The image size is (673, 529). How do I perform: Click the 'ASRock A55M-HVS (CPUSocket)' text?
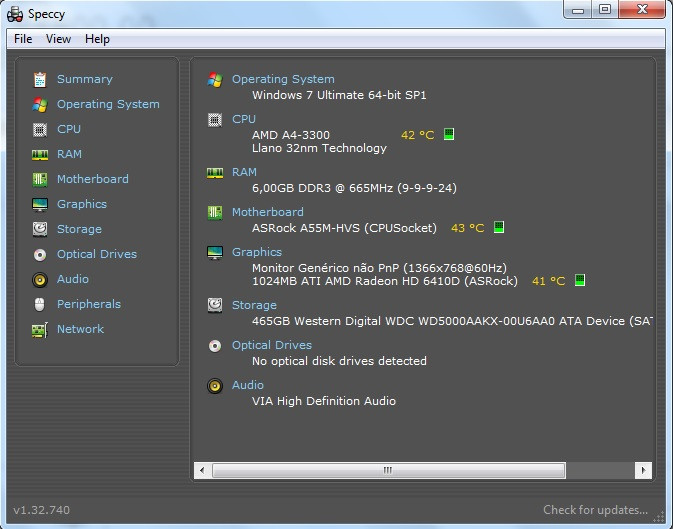(344, 228)
